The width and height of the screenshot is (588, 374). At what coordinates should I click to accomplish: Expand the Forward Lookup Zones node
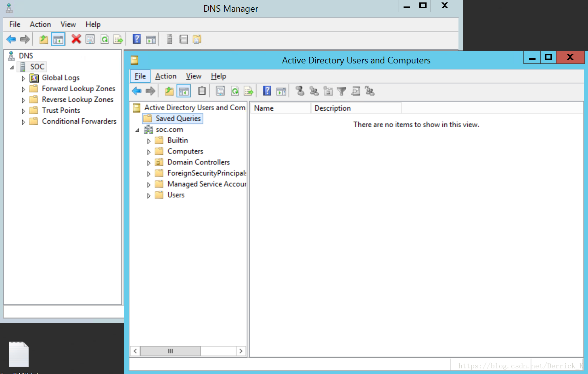tap(23, 89)
